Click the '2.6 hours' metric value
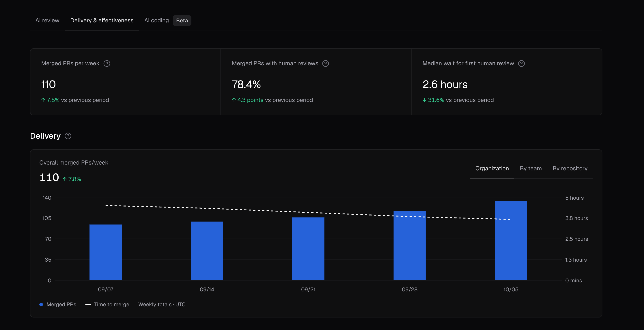644x330 pixels. click(x=445, y=85)
